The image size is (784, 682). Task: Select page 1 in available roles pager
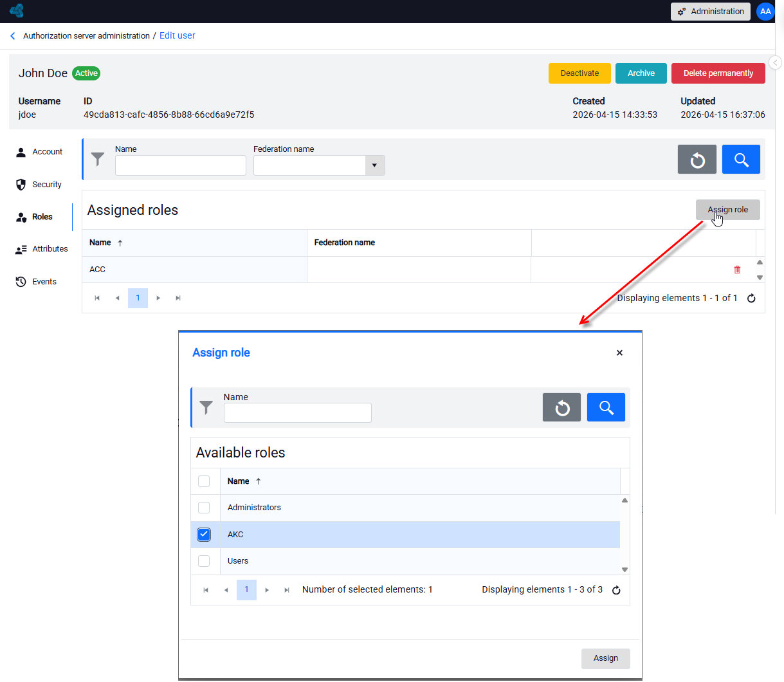[246, 590]
